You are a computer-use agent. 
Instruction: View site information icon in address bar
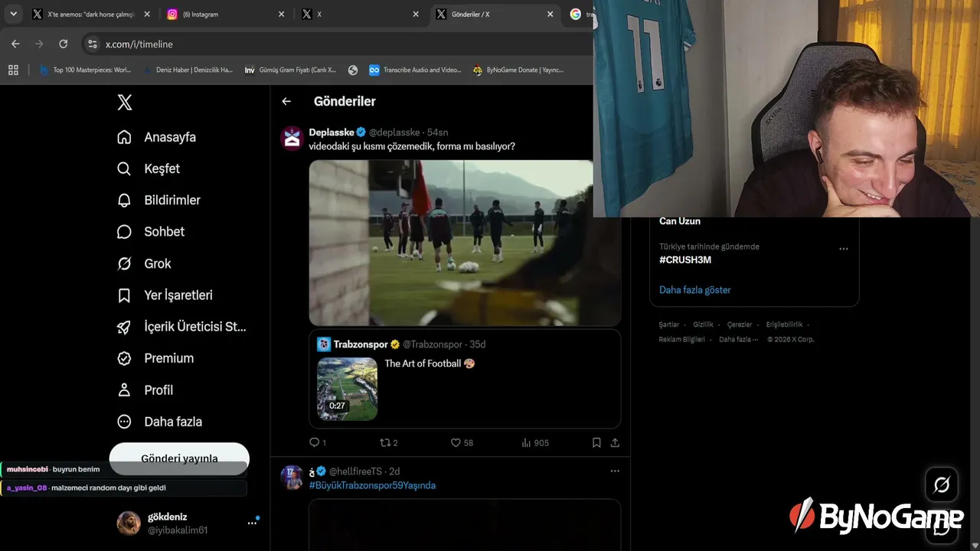92,44
